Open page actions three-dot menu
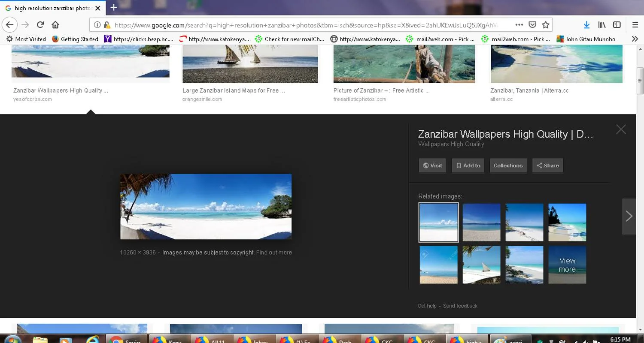Viewport: 644px width, 343px height. pos(519,25)
